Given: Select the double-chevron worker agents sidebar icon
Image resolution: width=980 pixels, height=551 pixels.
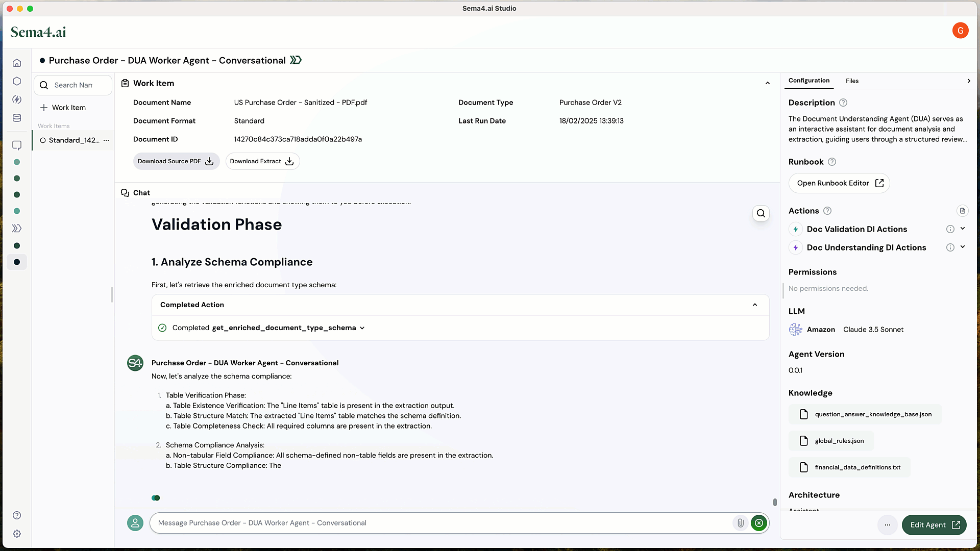Looking at the screenshot, I should (17, 229).
